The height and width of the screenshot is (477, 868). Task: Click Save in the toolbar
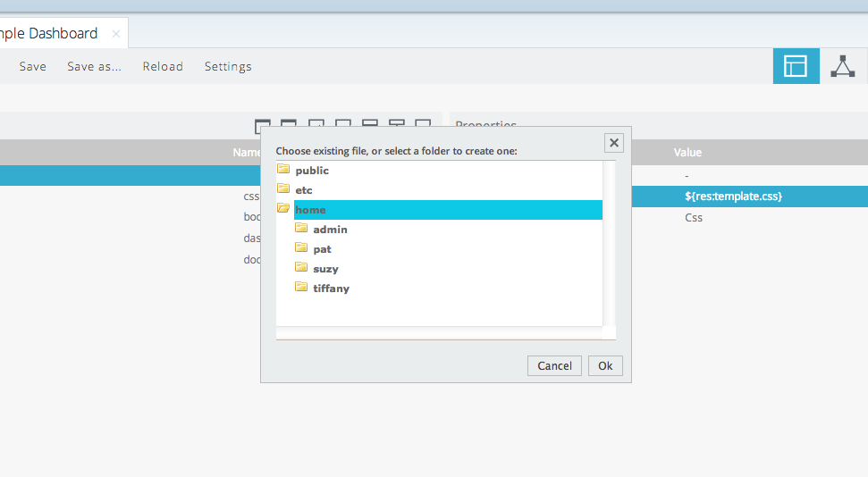33,66
